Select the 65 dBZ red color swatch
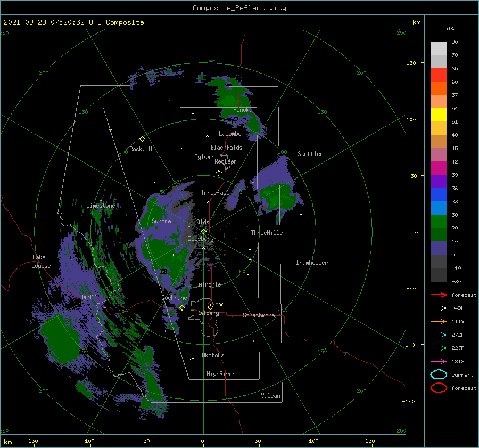 [439, 75]
